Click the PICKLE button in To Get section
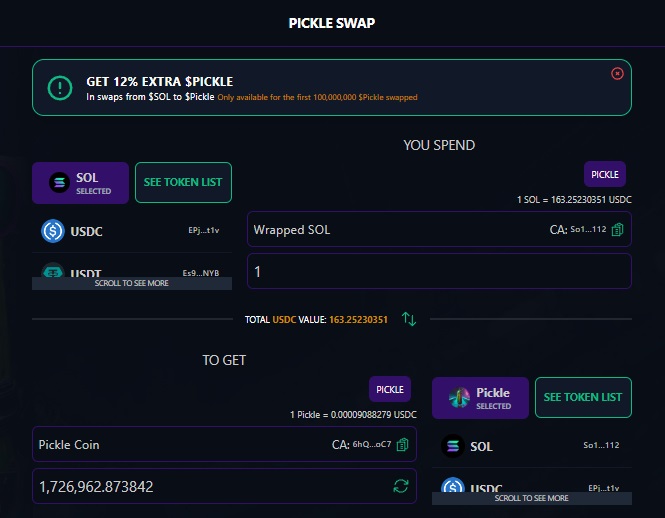665x518 pixels. [390, 389]
